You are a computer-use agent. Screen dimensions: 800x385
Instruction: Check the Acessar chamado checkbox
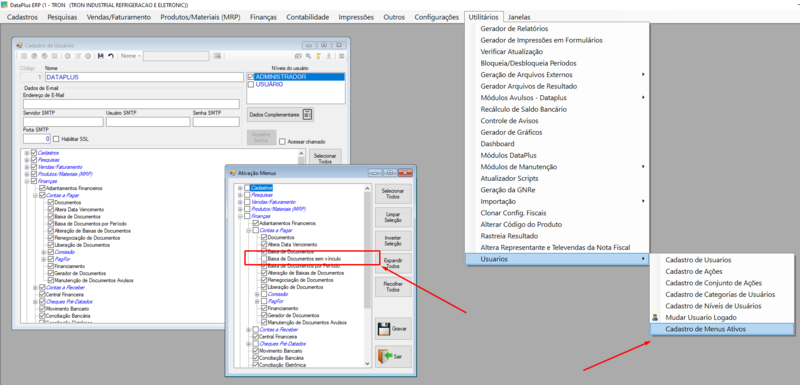(282, 142)
